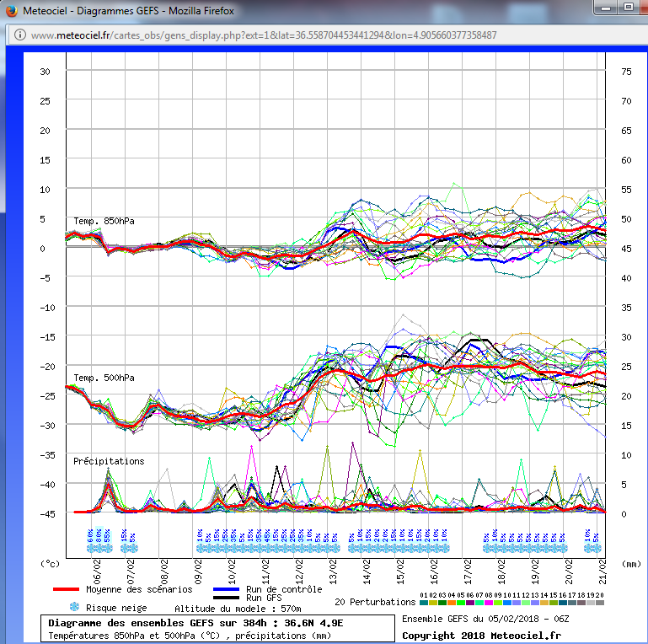The width and height of the screenshot is (648, 644).
Task: Click the 07/02 date label
Action: (x=131, y=572)
